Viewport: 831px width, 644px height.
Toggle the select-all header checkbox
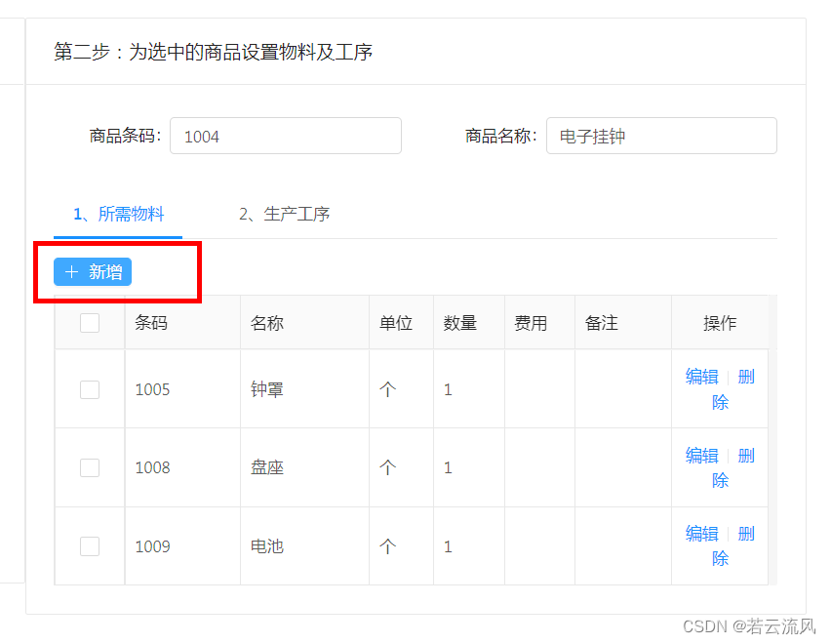[x=90, y=323]
